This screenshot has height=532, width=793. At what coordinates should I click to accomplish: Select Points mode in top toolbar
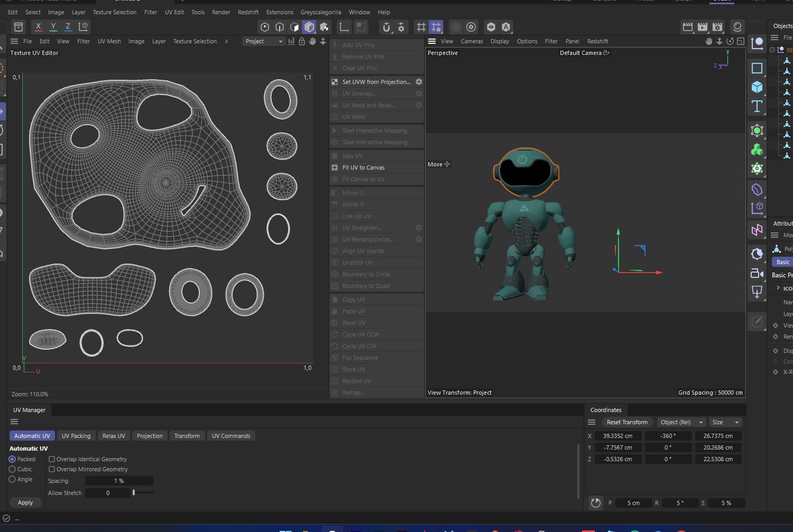click(265, 27)
